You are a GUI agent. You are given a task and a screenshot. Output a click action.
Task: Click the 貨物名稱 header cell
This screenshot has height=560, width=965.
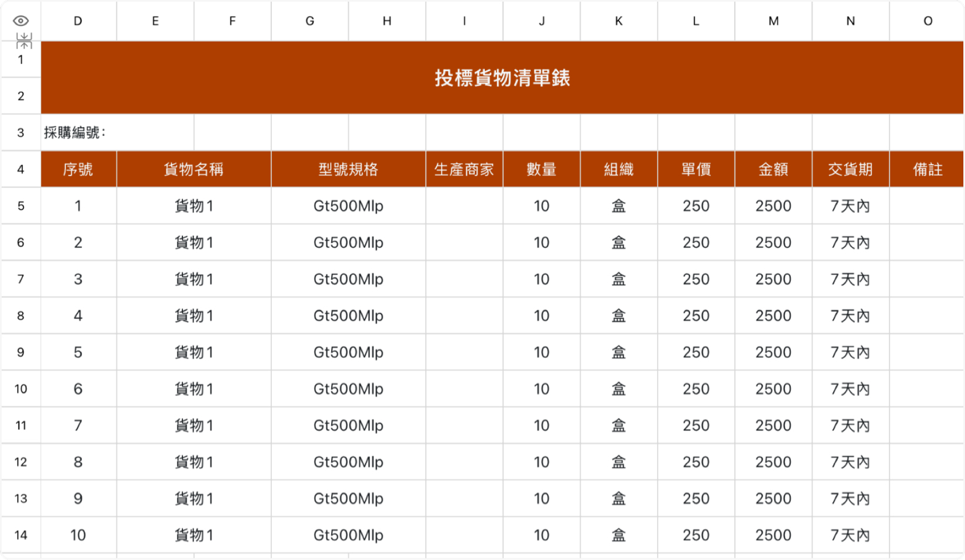coord(194,169)
